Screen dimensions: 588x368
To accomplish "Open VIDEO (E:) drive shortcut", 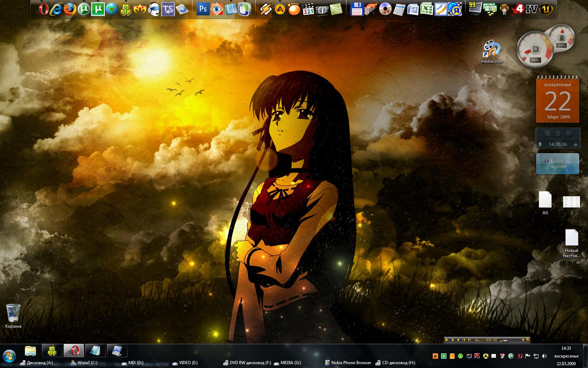I will click(185, 363).
